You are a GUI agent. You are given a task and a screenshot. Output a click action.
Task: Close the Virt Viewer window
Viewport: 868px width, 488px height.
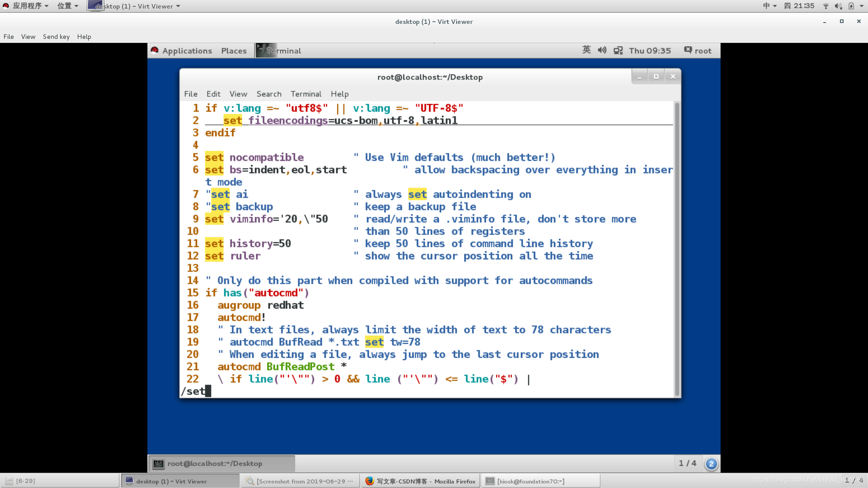(859, 21)
